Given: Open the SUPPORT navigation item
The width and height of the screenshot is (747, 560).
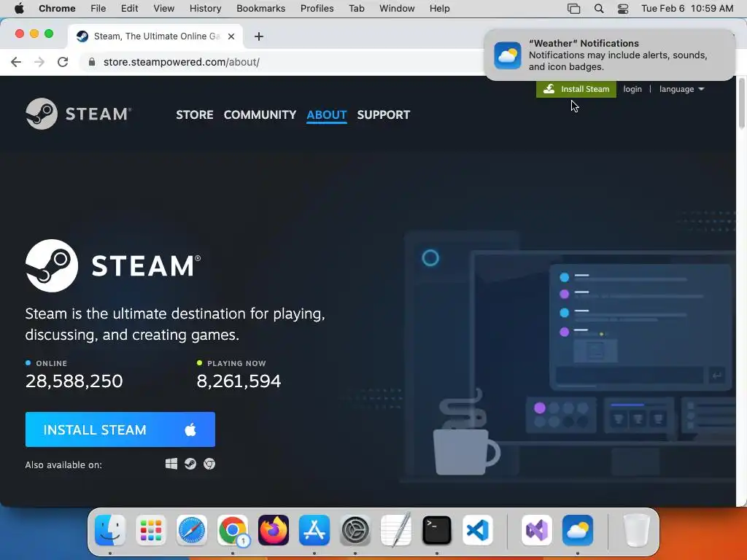Looking at the screenshot, I should point(383,114).
